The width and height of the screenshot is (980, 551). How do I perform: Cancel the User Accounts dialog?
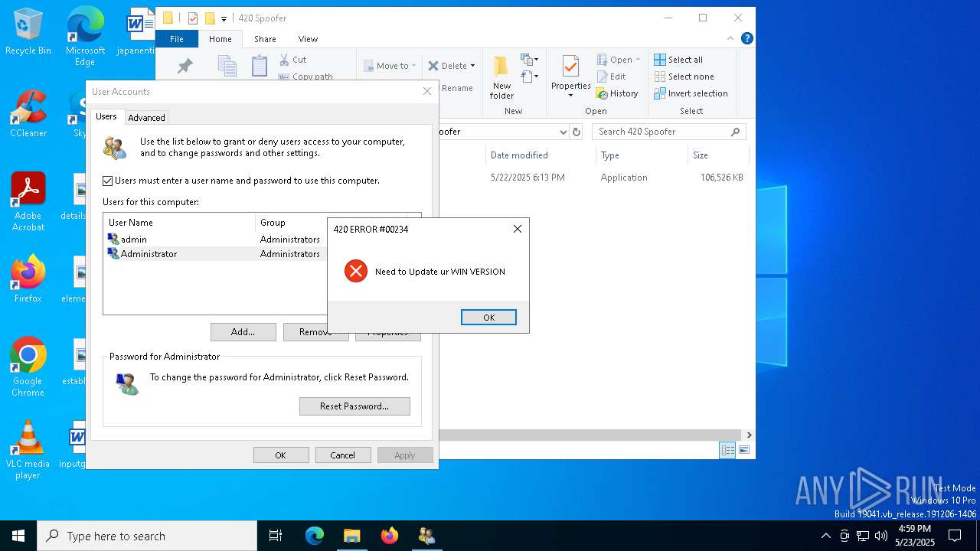point(343,455)
